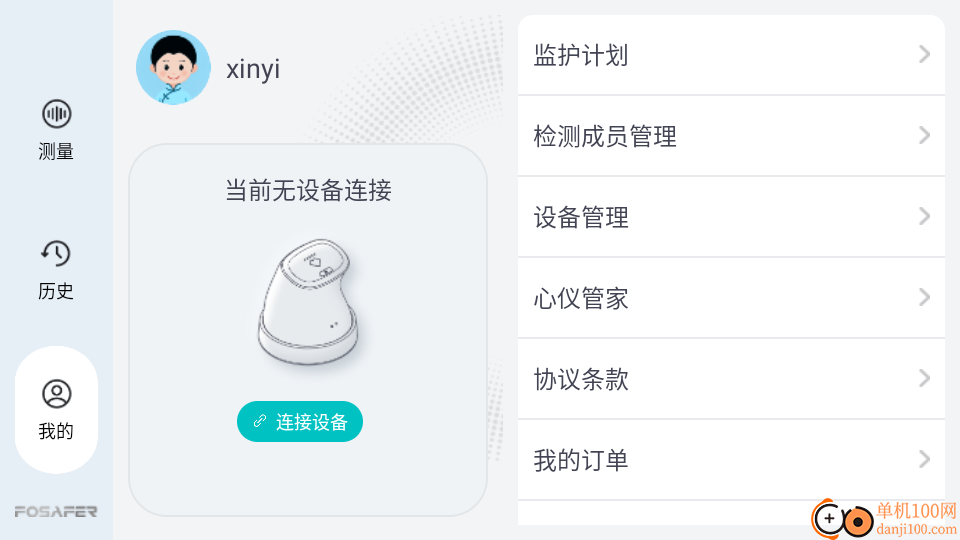Click chevron next to 心仪管家
This screenshot has height=540, width=960.
point(924,298)
